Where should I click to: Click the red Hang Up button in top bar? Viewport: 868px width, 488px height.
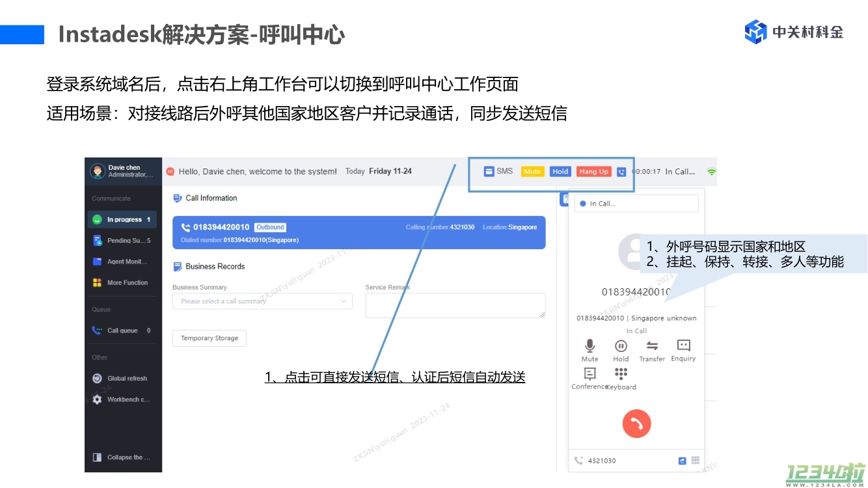(x=593, y=172)
